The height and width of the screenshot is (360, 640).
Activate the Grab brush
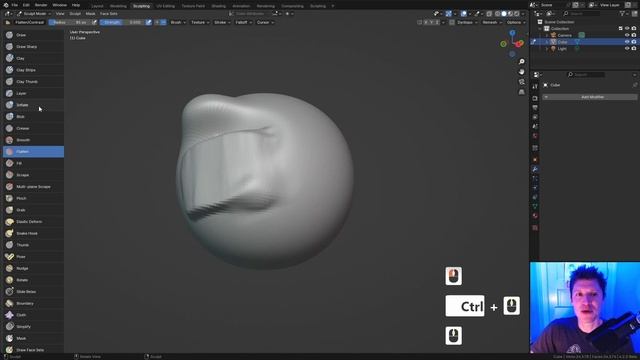33,210
